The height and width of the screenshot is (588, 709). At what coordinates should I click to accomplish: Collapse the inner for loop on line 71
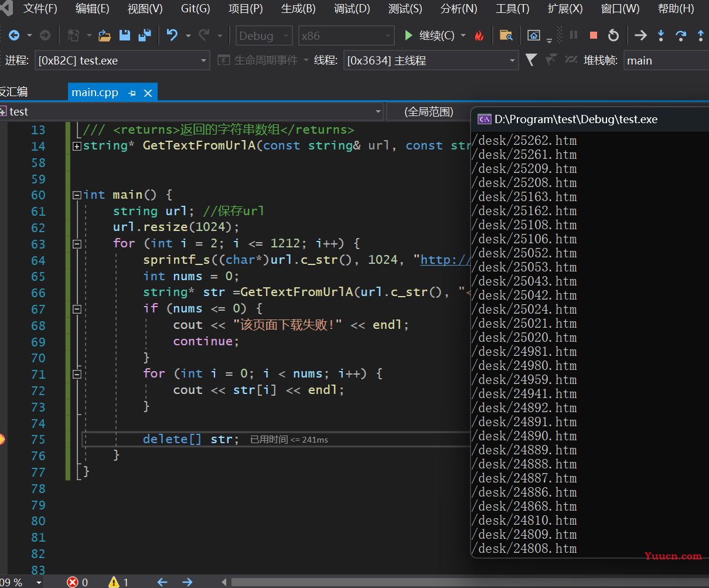(x=77, y=374)
